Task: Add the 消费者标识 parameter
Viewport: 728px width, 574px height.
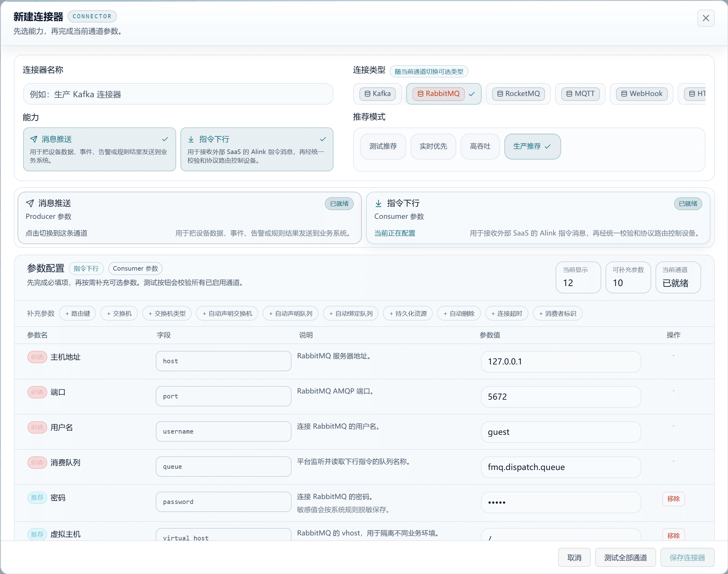Action: pyautogui.click(x=558, y=313)
